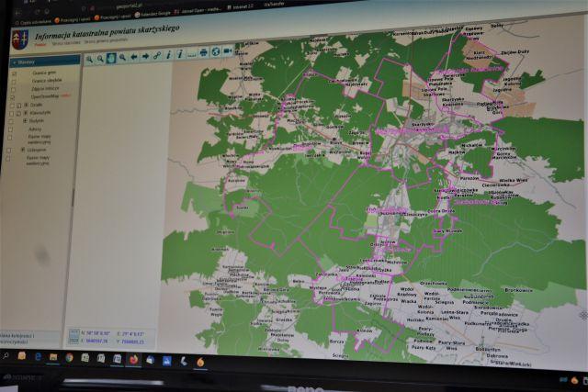
Task: Click the map link chain icon
Action: (157, 55)
